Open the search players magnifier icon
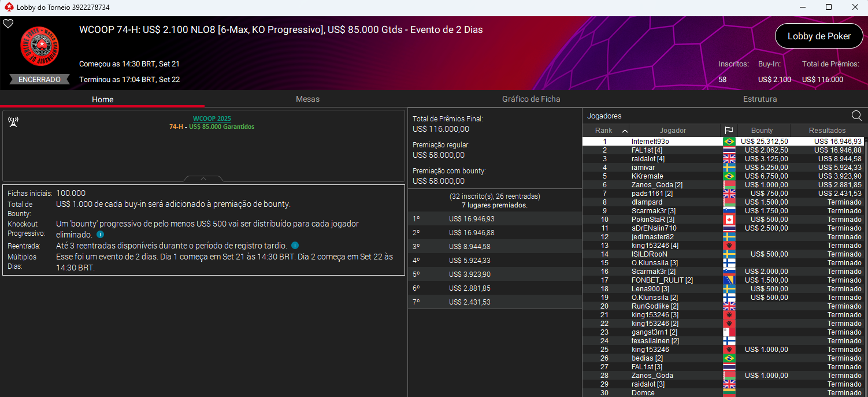The height and width of the screenshot is (397, 868). click(856, 116)
